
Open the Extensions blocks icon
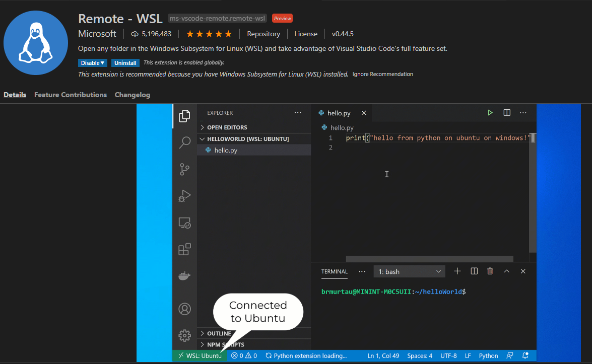pyautogui.click(x=184, y=249)
